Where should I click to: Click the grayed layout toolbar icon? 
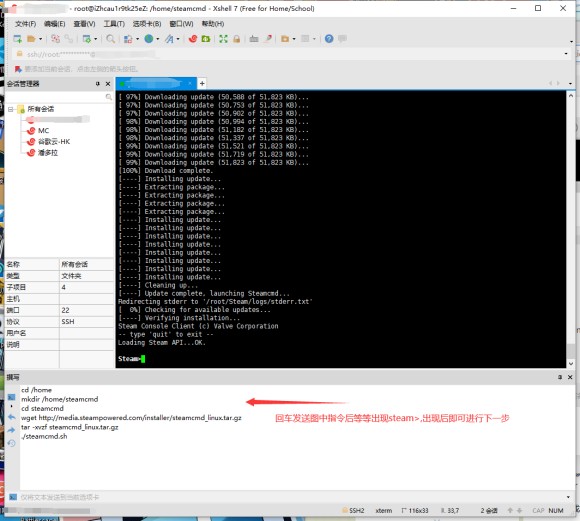point(305,38)
